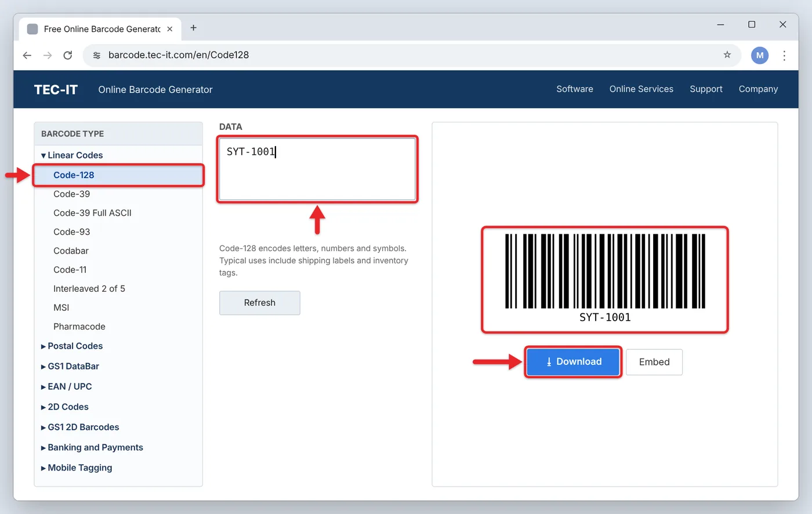Image resolution: width=812 pixels, height=514 pixels.
Task: Expand the Mobile Tagging group
Action: [x=77, y=468]
